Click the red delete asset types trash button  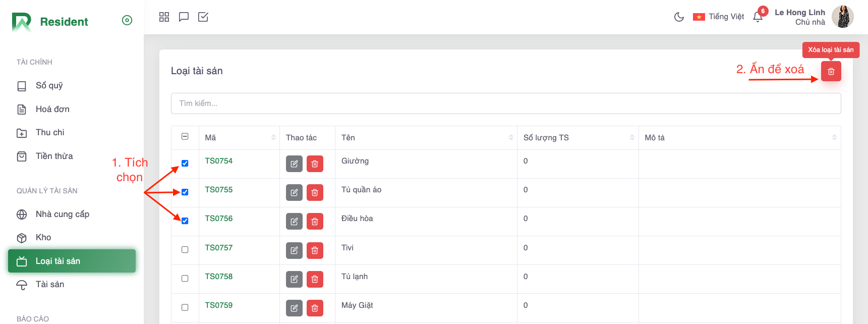pyautogui.click(x=831, y=72)
